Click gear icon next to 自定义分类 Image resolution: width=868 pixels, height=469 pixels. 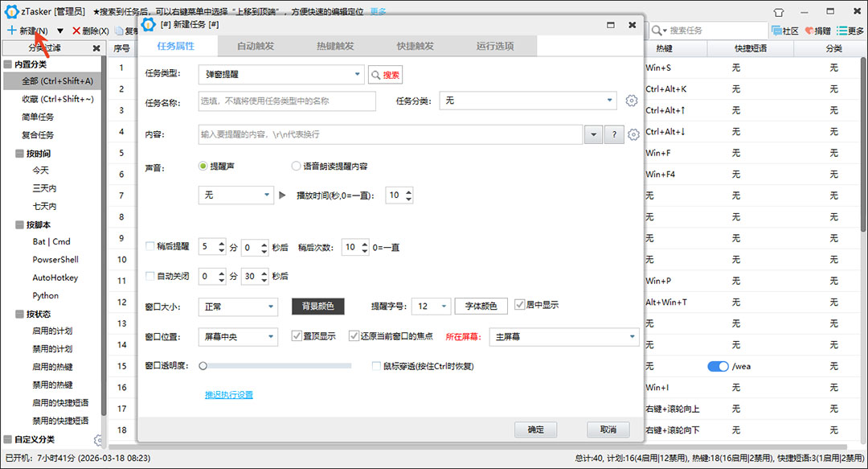pyautogui.click(x=98, y=440)
